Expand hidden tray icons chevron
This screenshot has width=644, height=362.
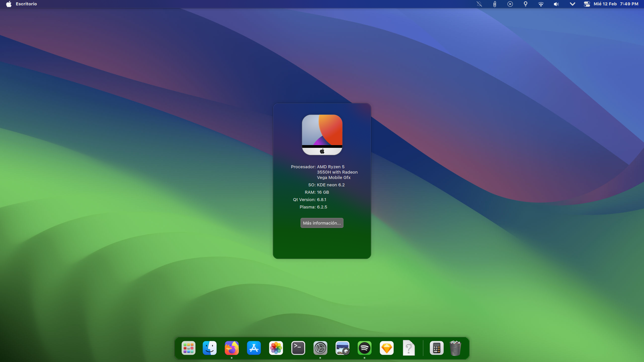pyautogui.click(x=572, y=4)
